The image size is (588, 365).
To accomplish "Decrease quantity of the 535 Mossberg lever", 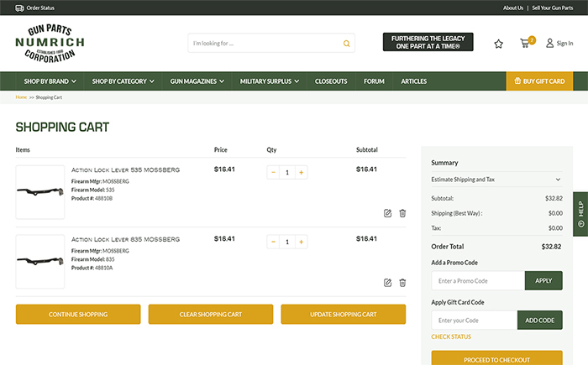I will coord(273,172).
